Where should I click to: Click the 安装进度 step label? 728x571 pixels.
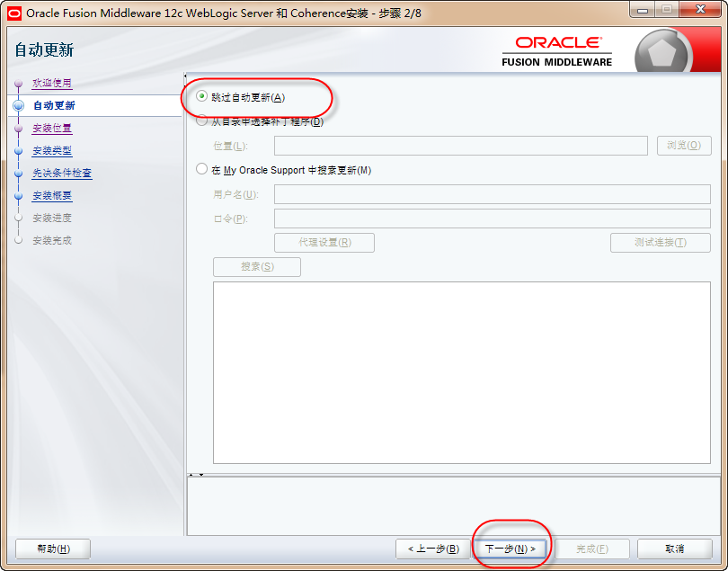click(52, 218)
